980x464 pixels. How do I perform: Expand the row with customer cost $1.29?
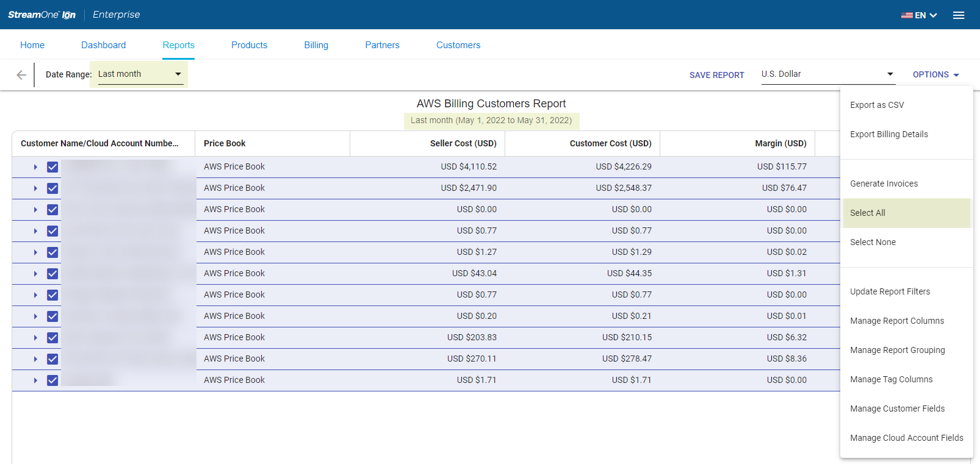(x=35, y=252)
